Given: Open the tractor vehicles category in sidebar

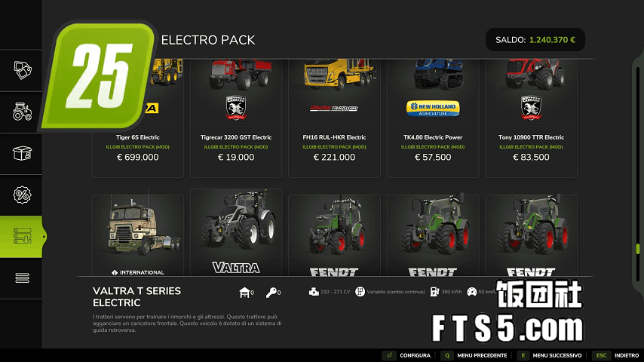Looking at the screenshot, I should click(x=22, y=112).
